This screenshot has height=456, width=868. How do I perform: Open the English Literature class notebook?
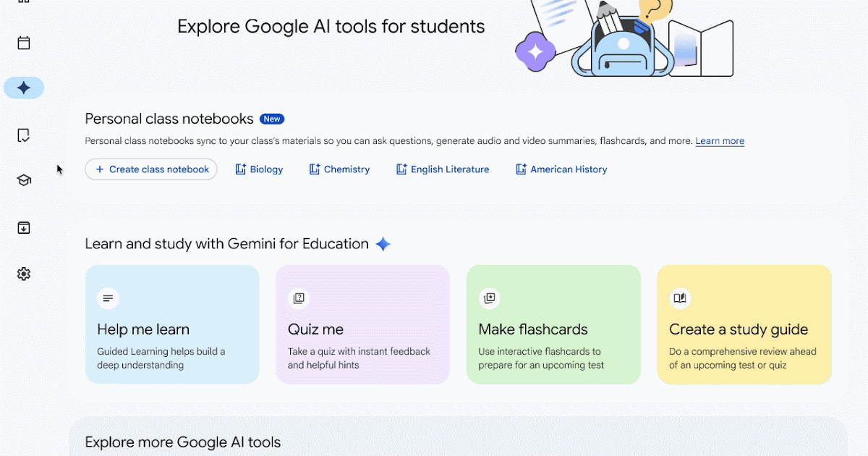coord(442,169)
